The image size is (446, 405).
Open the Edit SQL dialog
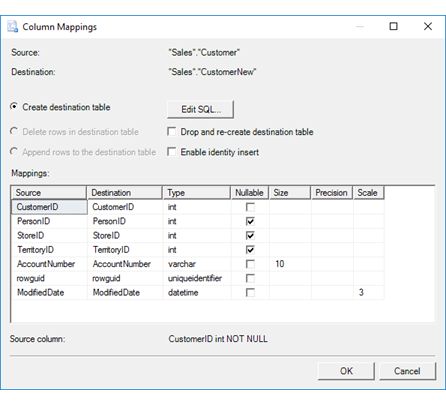click(200, 109)
